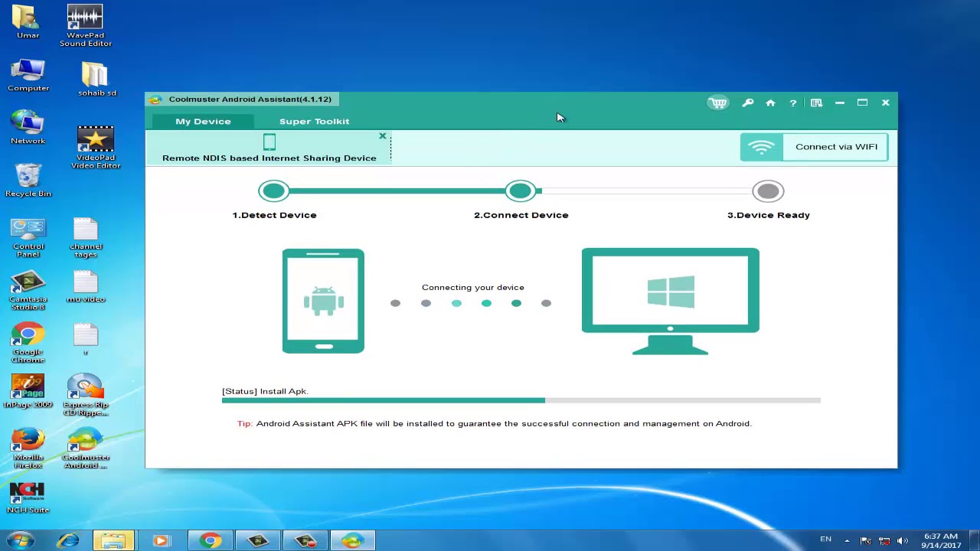Select InPage 2009 desktop shortcut
The width and height of the screenshot is (980, 551).
point(28,391)
